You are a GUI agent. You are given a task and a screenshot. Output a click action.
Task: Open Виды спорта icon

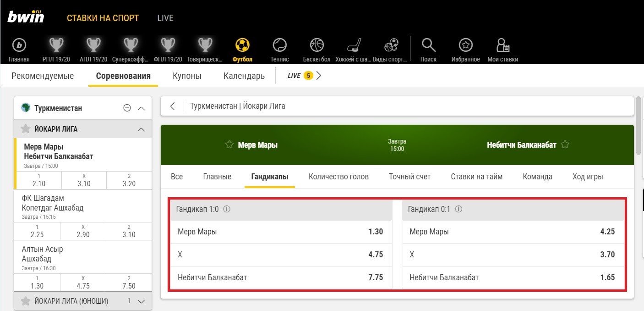click(x=391, y=45)
